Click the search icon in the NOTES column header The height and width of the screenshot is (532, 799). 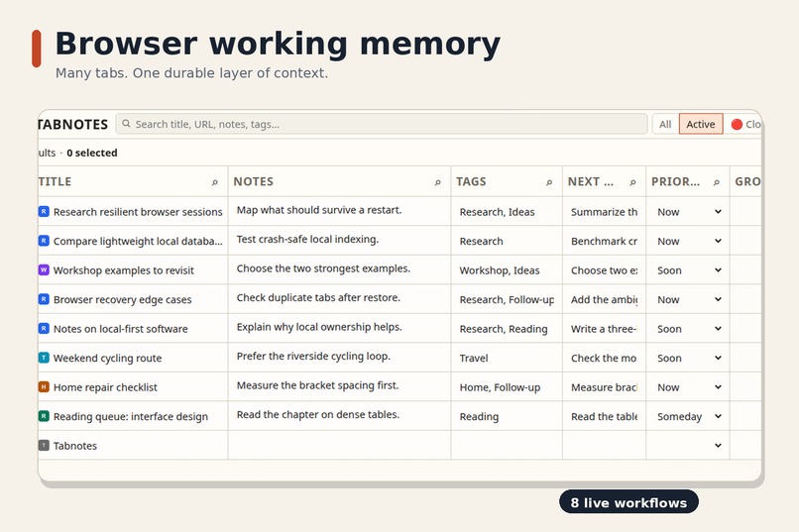[438, 182]
